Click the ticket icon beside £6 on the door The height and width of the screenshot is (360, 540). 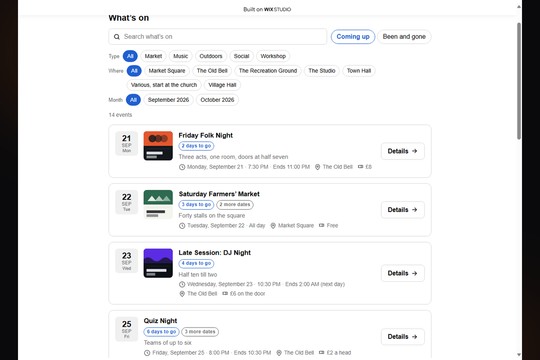tap(225, 294)
